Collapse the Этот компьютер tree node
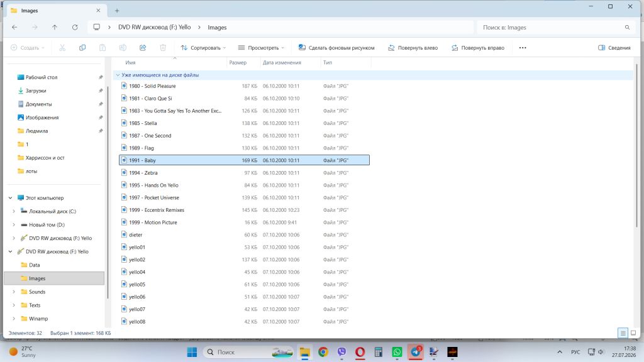This screenshot has width=644, height=362. (x=10, y=198)
